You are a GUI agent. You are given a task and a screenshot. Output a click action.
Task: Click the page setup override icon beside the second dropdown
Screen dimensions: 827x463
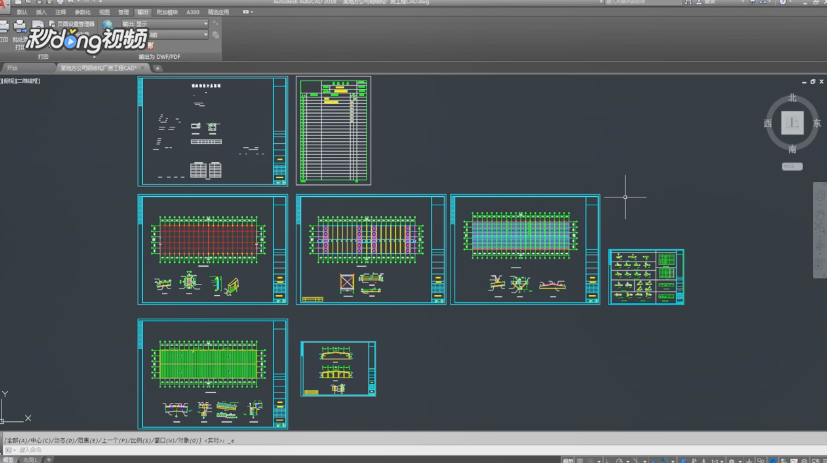pyautogui.click(x=215, y=35)
